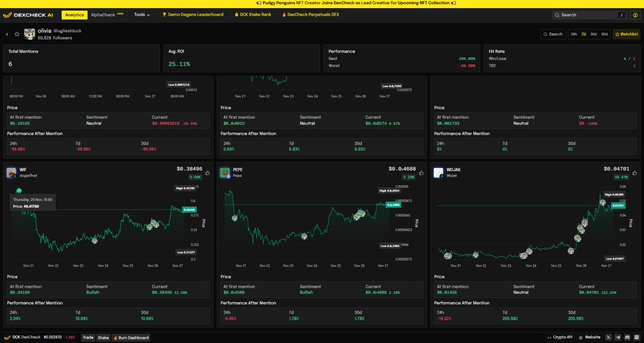Screen dimensions: 644x343
Task: Click WOJAK 7d performance 205.98%
Action: pos(510,319)
